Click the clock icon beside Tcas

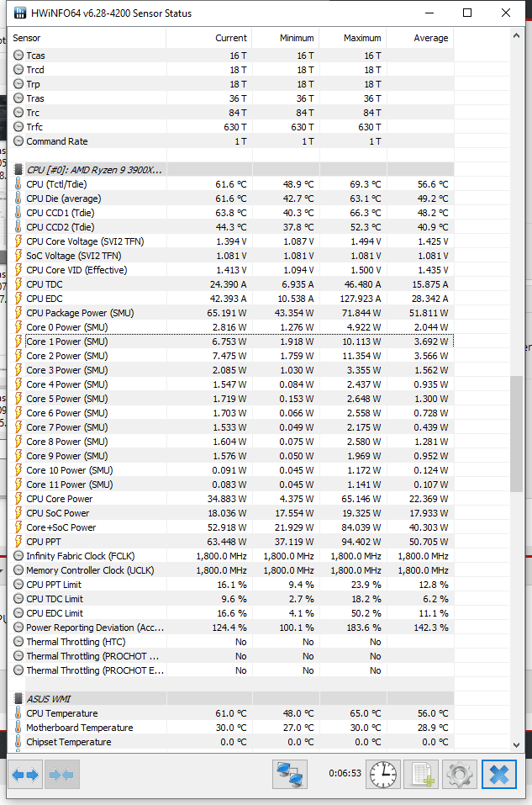18,55
